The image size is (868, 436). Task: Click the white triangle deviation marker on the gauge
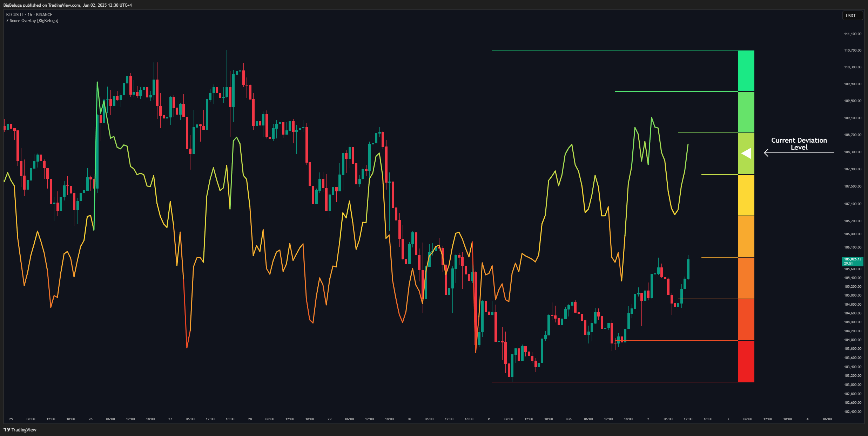746,153
